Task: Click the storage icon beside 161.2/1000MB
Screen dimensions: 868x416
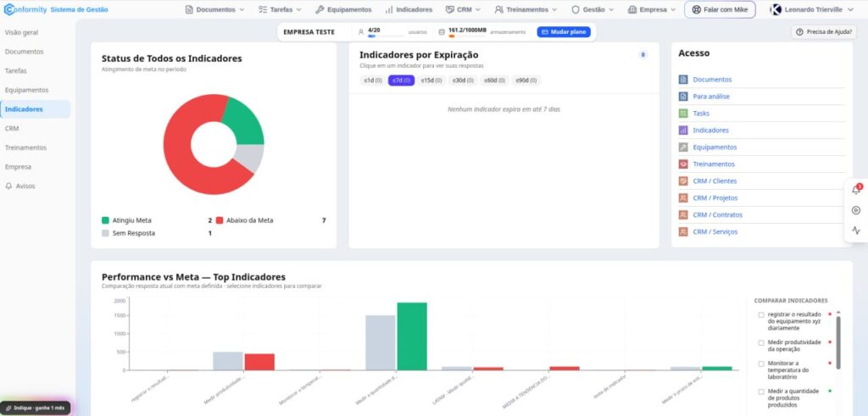Action: coord(442,32)
